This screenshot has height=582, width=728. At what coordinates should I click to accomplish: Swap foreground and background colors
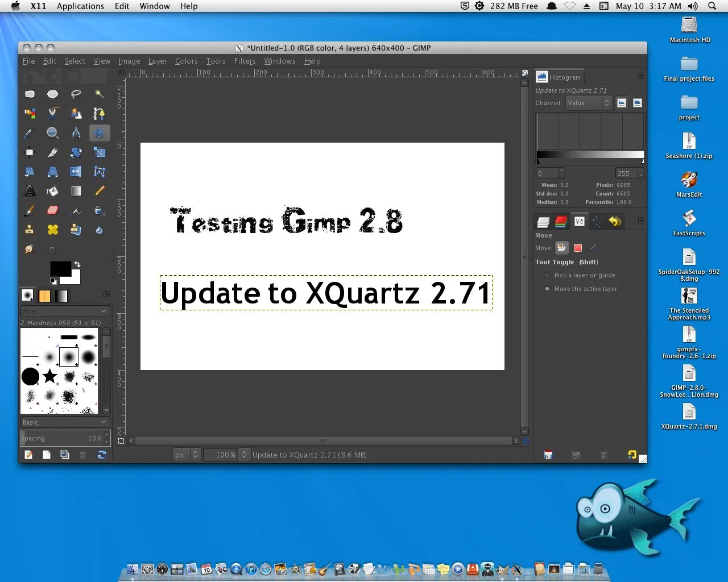(77, 264)
